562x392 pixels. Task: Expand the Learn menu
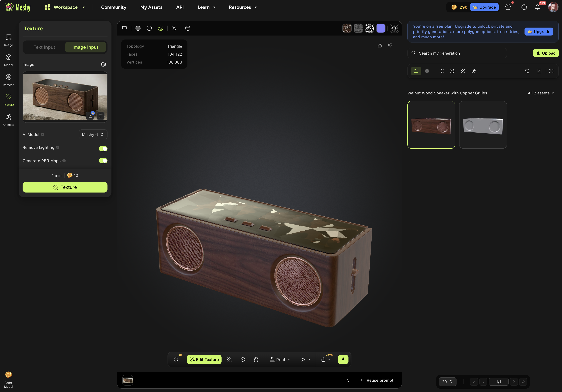point(206,7)
